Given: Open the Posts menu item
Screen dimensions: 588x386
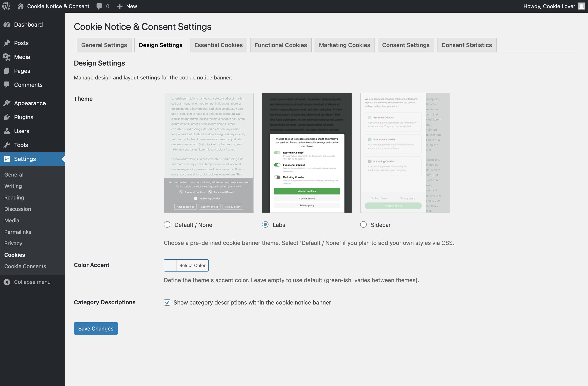Looking at the screenshot, I should click(x=21, y=43).
